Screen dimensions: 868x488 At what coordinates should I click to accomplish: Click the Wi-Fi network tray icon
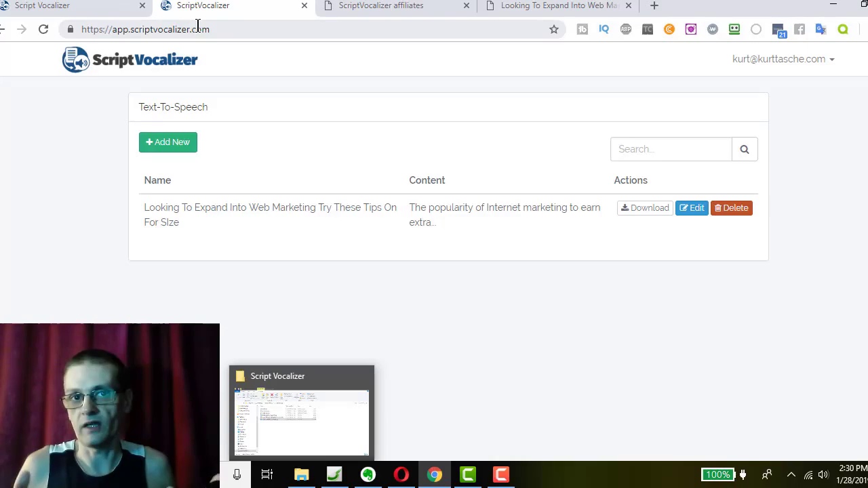[x=808, y=474]
